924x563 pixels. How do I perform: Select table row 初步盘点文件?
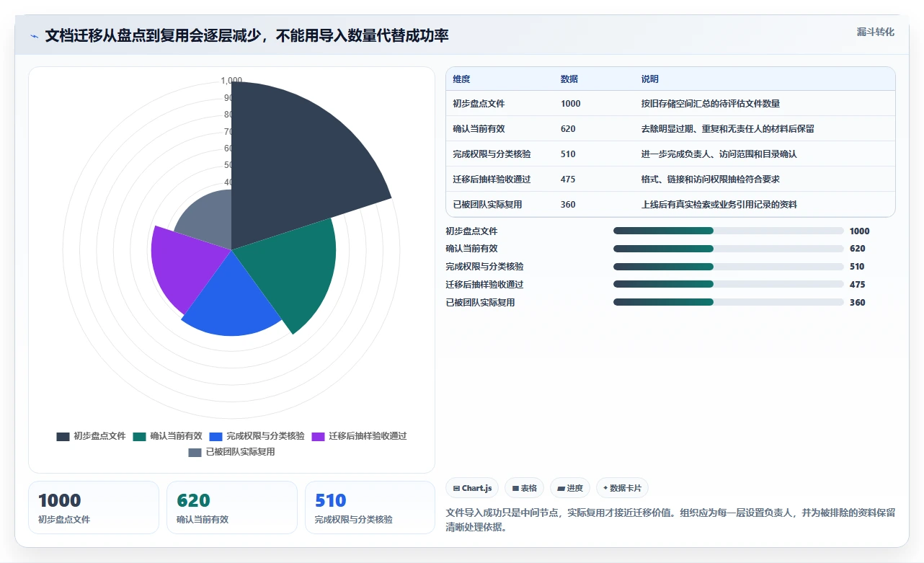(x=670, y=104)
